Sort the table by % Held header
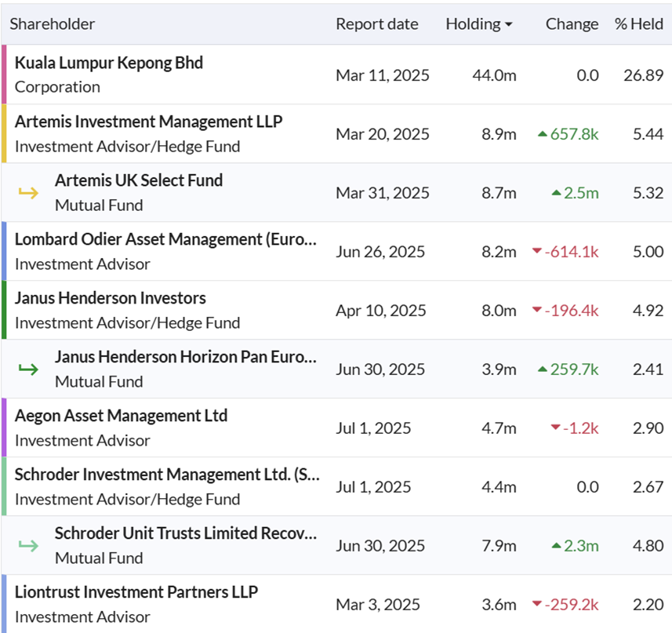Viewport: 672px width, 633px height. coord(639,24)
